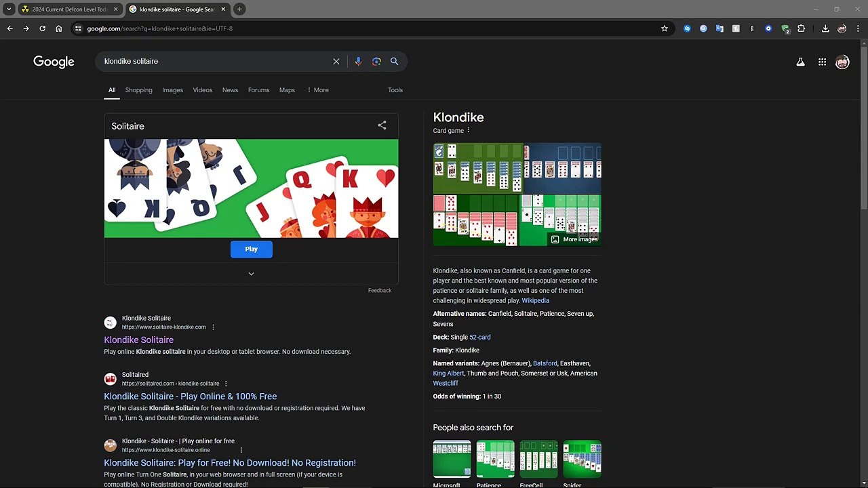Follow the 52-card deck link
Screen dimensions: 868x488
(480, 338)
